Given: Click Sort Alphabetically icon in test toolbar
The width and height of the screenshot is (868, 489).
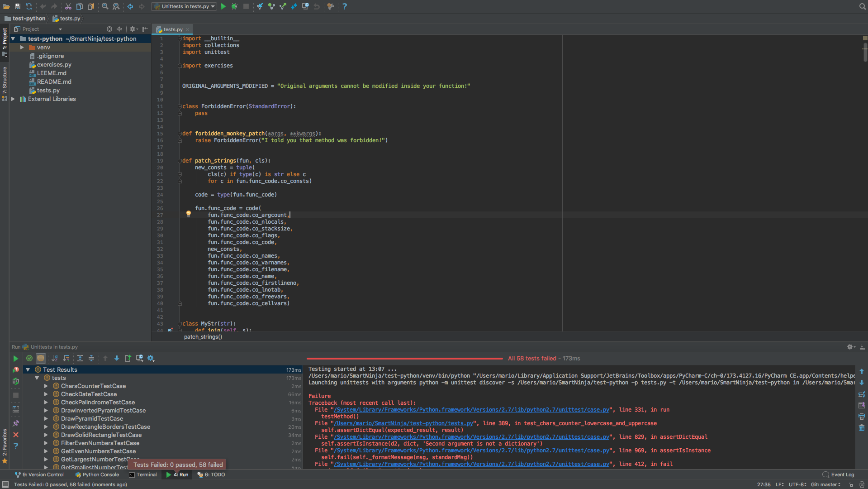Looking at the screenshot, I should 55,358.
